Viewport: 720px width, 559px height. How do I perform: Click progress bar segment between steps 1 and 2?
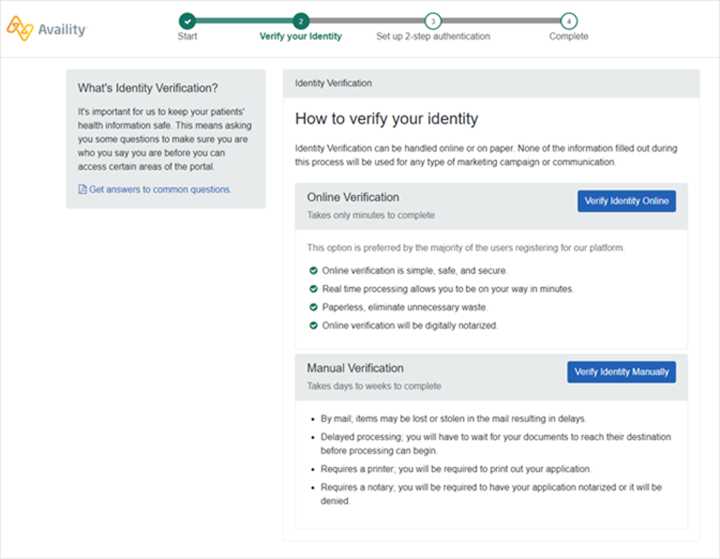tap(244, 21)
